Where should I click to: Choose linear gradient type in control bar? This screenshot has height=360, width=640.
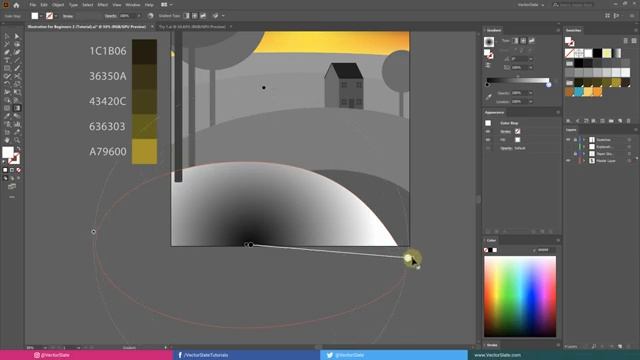186,16
